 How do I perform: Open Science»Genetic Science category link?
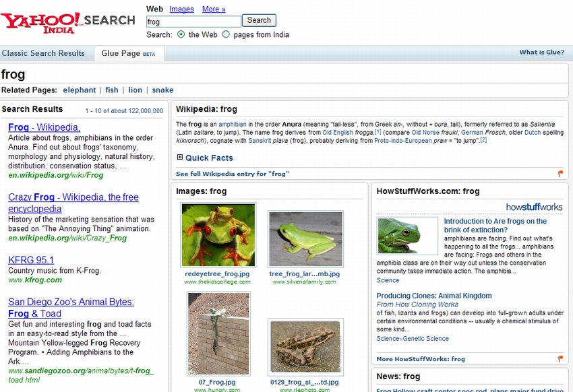[x=413, y=338]
